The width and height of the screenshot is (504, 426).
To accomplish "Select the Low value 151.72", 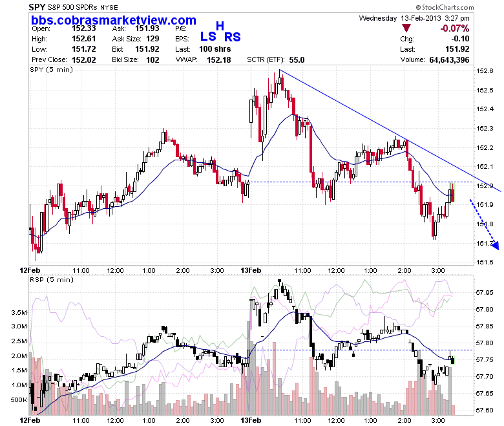I will point(83,49).
